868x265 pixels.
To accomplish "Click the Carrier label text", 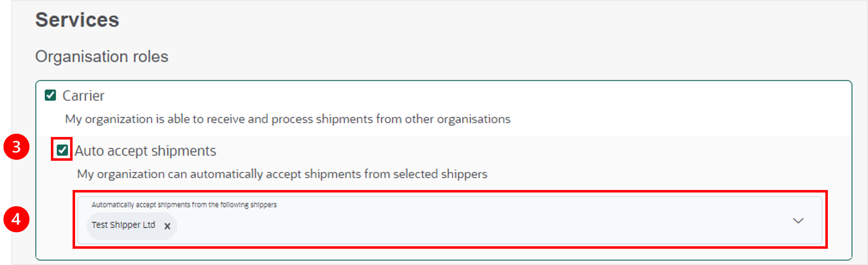I will (x=83, y=96).
